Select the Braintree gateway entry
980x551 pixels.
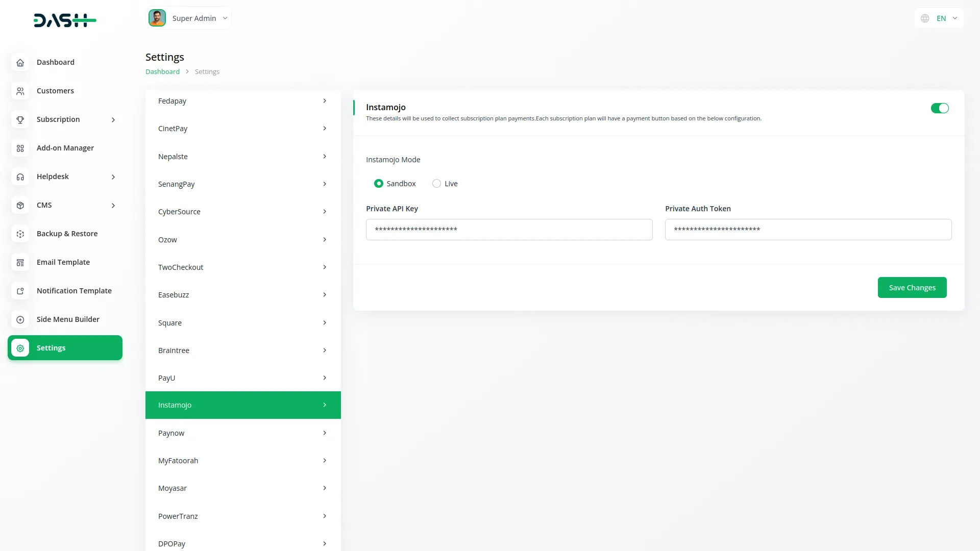click(x=242, y=350)
